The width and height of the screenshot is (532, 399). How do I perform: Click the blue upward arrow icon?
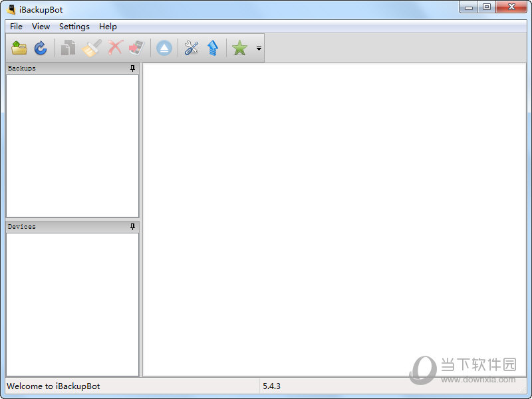pos(213,48)
